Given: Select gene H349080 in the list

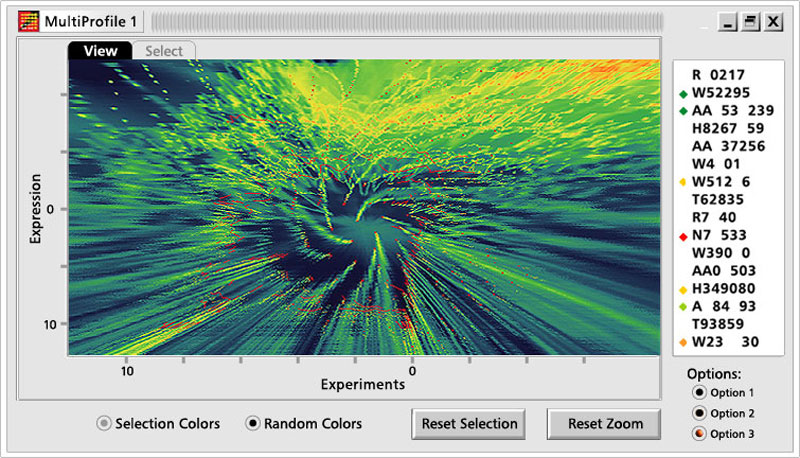Looking at the screenshot, I should point(723,289).
